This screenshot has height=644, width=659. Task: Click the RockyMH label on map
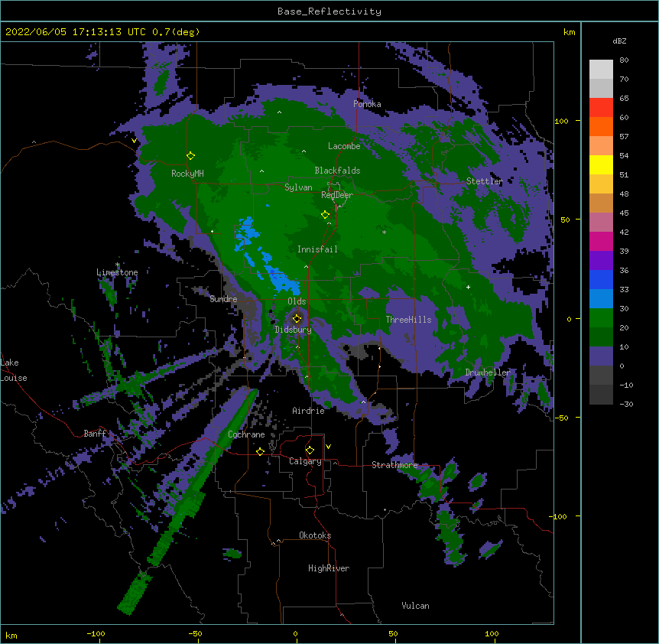click(x=187, y=174)
